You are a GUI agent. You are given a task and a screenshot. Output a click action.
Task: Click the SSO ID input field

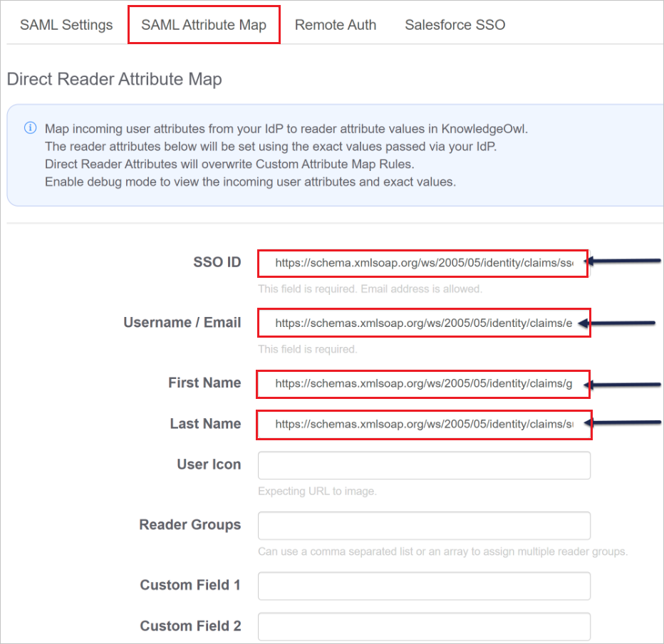click(x=424, y=263)
